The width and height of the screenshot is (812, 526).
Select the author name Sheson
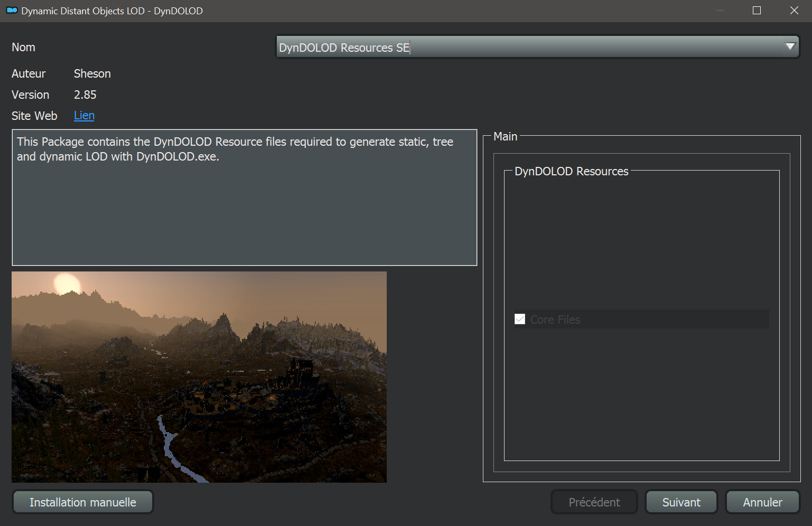coord(92,74)
